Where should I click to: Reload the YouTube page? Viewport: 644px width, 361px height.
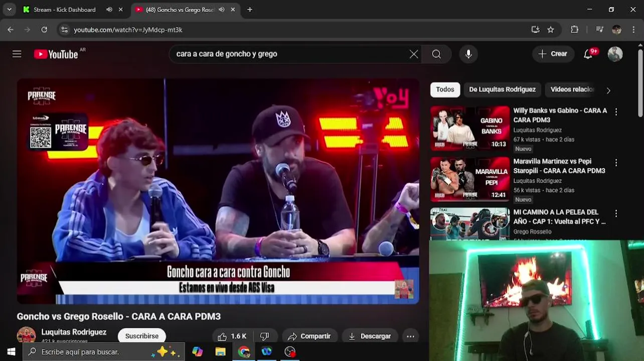click(44, 30)
